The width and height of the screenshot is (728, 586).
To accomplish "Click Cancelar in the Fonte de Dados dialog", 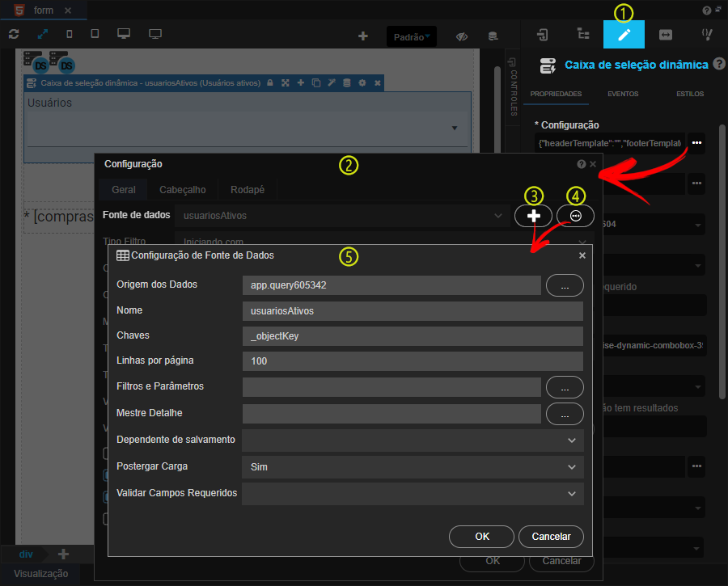I will pyautogui.click(x=551, y=537).
